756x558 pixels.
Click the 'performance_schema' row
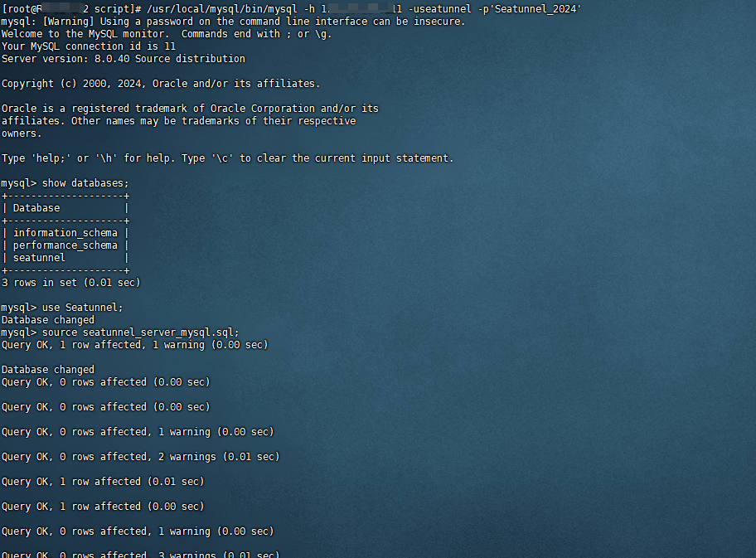pyautogui.click(x=65, y=245)
